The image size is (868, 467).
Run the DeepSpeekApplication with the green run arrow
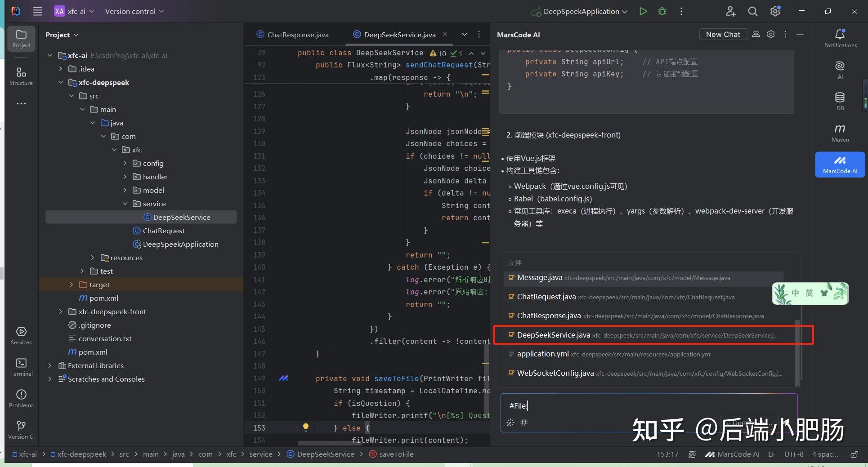pyautogui.click(x=643, y=11)
